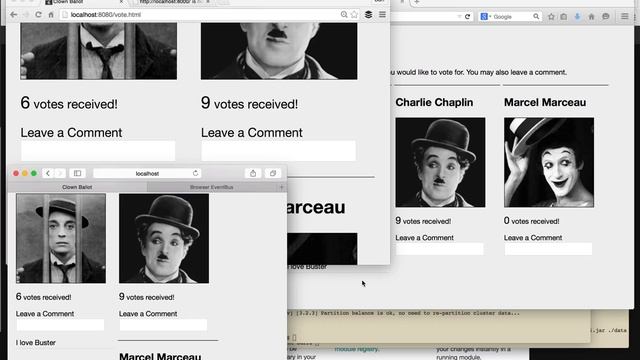Switch to the Clown Ballot tab in Chrome
Screen dimensions: 640x360
click(x=84, y=2)
